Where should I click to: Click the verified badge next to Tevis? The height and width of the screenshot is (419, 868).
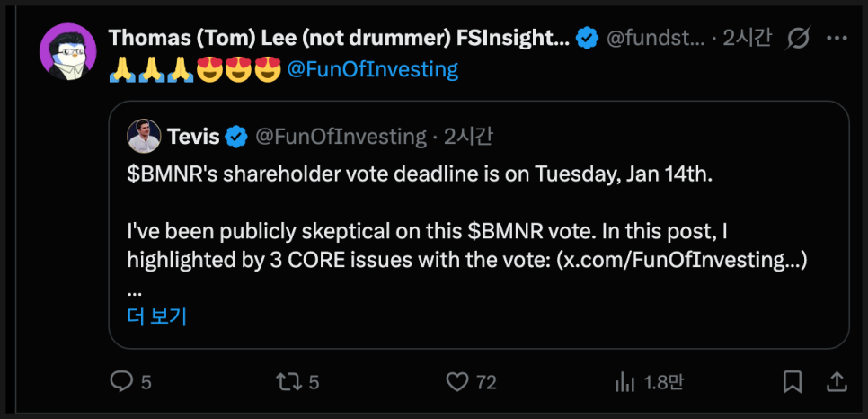236,137
